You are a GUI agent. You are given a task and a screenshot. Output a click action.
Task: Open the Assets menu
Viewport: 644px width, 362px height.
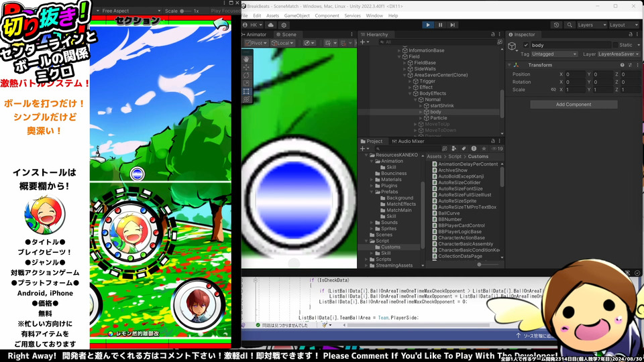tap(273, 15)
